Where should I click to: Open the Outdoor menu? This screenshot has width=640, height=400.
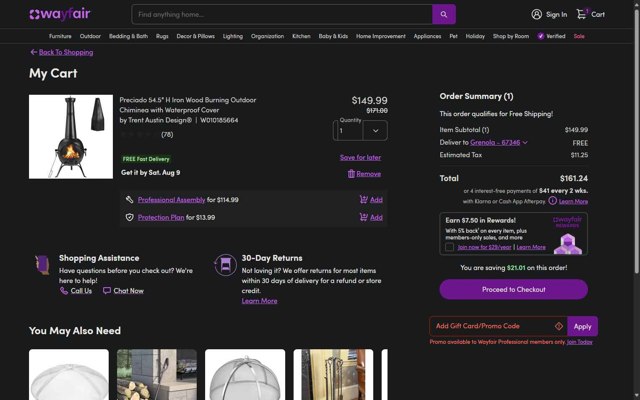pyautogui.click(x=90, y=36)
